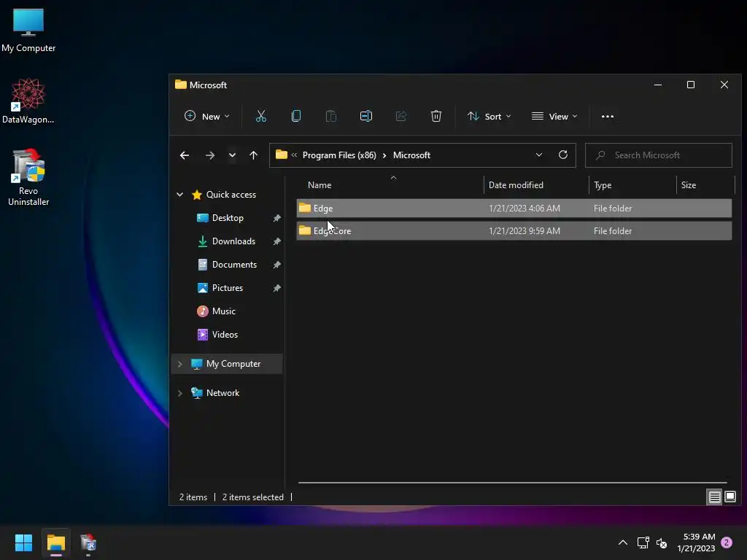Minimize the Microsoft Explorer window
747x560 pixels.
coord(658,85)
